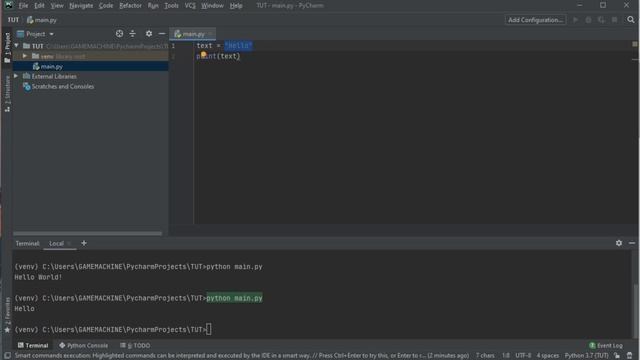640x360 pixels.
Task: Click the selected "Hello" string in code
Action: 238,45
